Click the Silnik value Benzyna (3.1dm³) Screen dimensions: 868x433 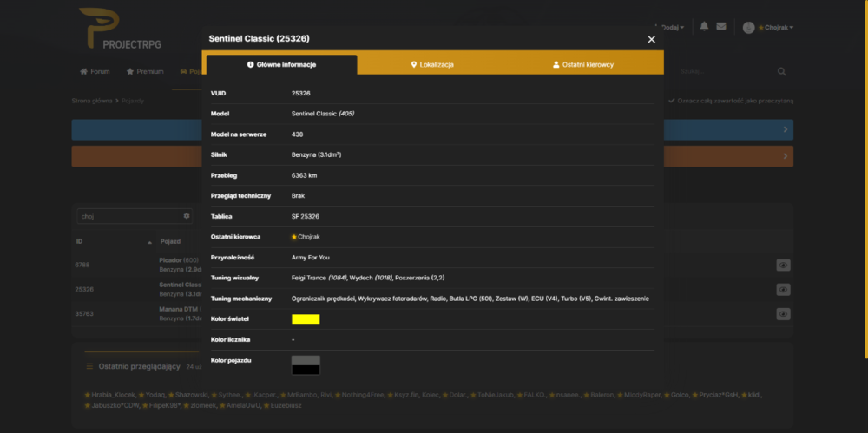pos(317,155)
